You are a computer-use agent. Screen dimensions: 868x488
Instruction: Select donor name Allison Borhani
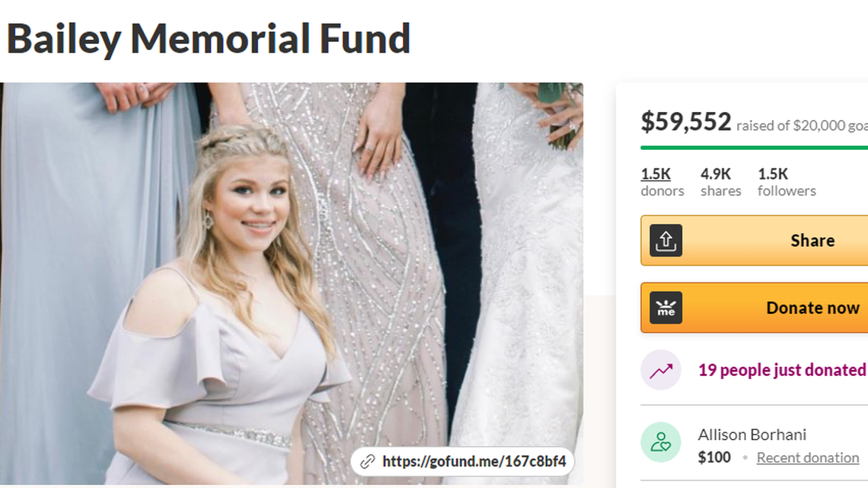point(752,435)
